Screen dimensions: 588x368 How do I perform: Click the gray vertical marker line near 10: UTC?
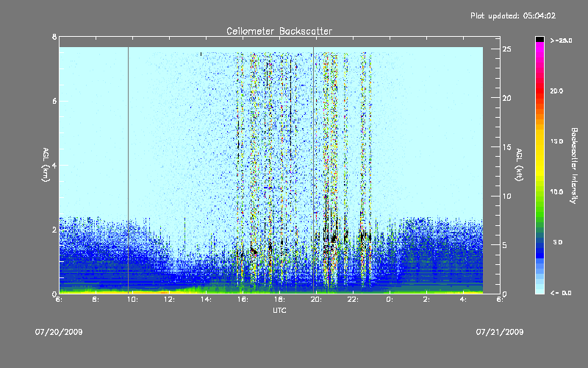(x=128, y=170)
